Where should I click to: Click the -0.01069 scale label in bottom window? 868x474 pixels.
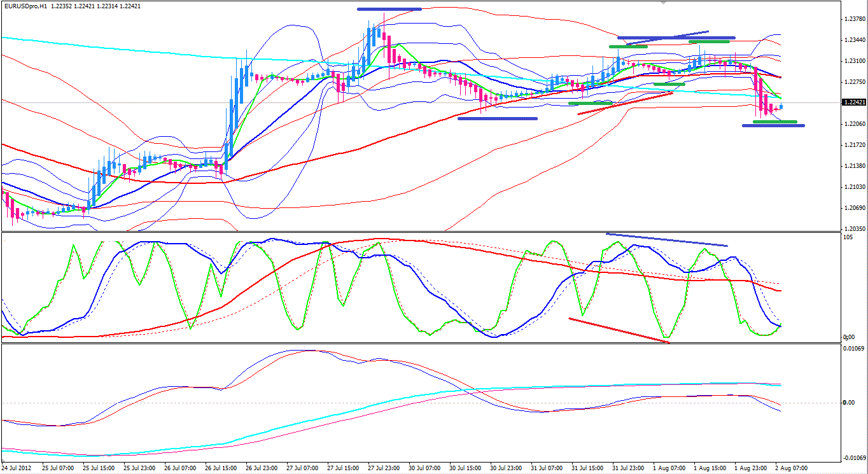(x=851, y=457)
